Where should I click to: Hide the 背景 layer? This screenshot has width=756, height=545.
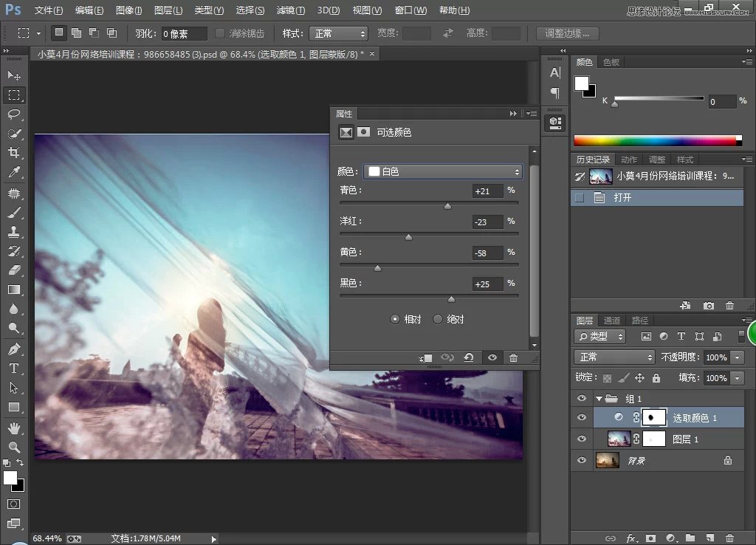[x=582, y=460]
